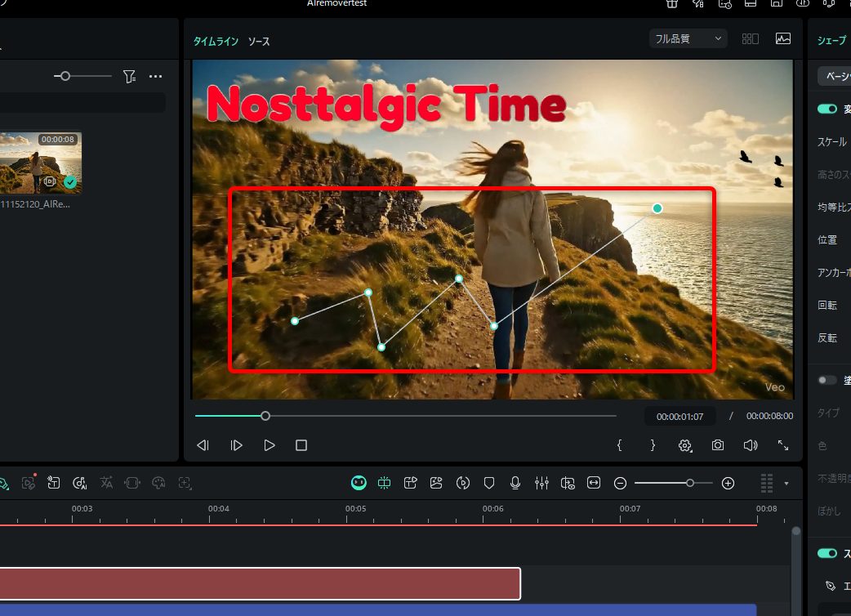Take a snapshot with the camera icon
The width and height of the screenshot is (851, 616).
(x=717, y=445)
